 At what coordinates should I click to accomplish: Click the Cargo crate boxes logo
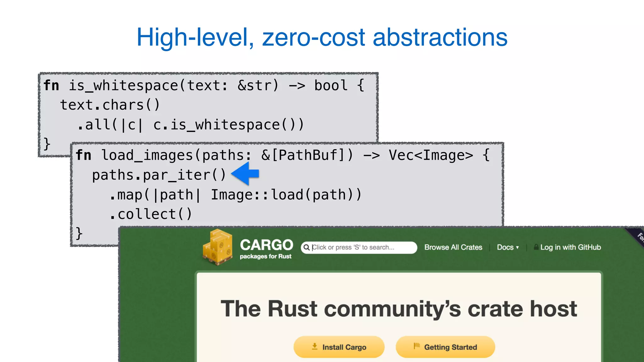click(x=218, y=247)
